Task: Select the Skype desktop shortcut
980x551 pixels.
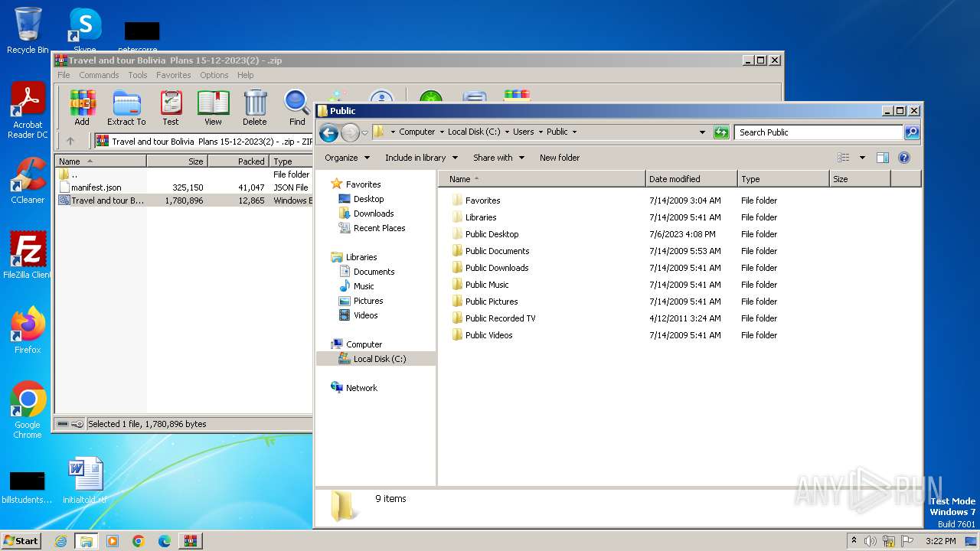Action: pyautogui.click(x=84, y=29)
